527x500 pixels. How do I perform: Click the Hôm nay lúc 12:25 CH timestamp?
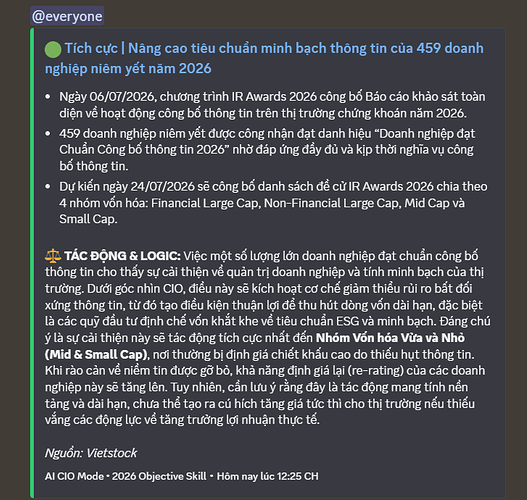(x=268, y=476)
